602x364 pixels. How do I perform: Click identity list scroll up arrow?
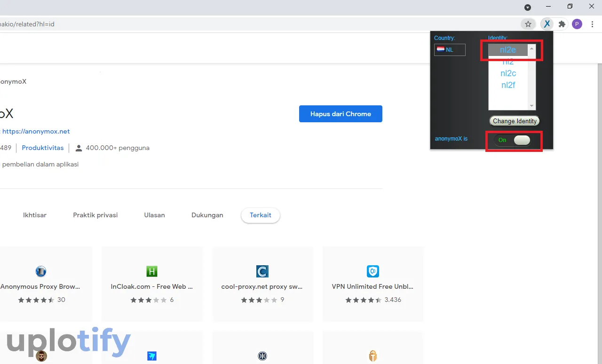coord(532,48)
